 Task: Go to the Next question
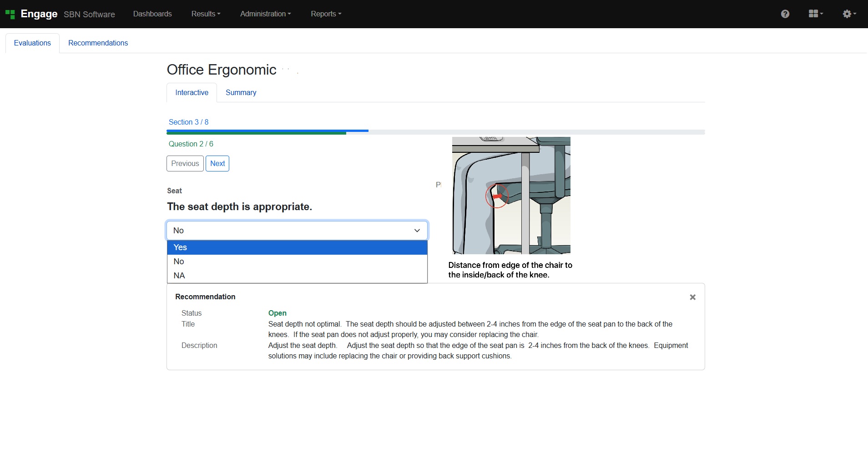click(217, 163)
